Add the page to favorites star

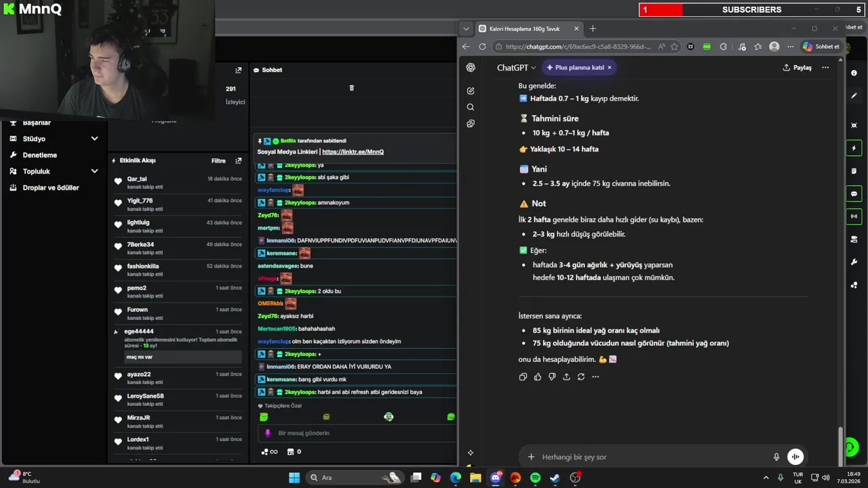point(674,47)
